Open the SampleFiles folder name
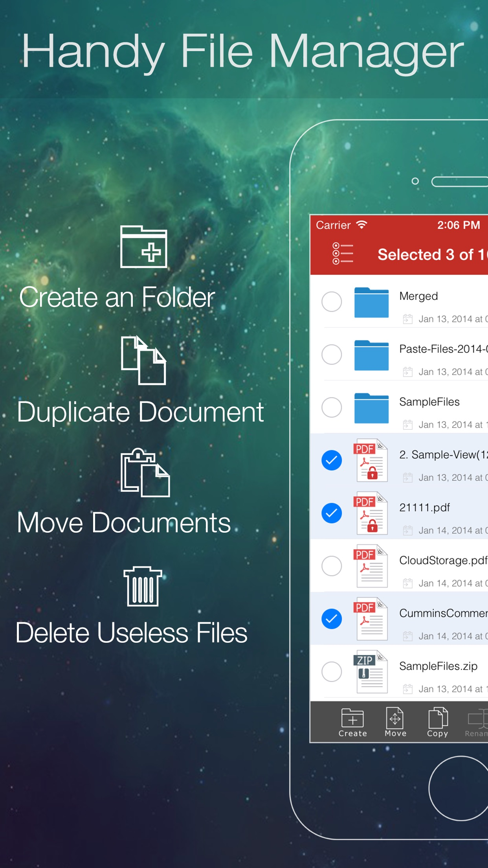The width and height of the screenshot is (488, 868). click(x=429, y=402)
